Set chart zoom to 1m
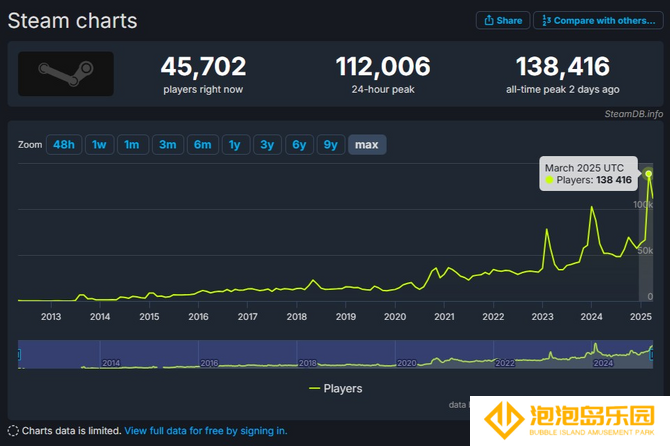 tap(132, 145)
